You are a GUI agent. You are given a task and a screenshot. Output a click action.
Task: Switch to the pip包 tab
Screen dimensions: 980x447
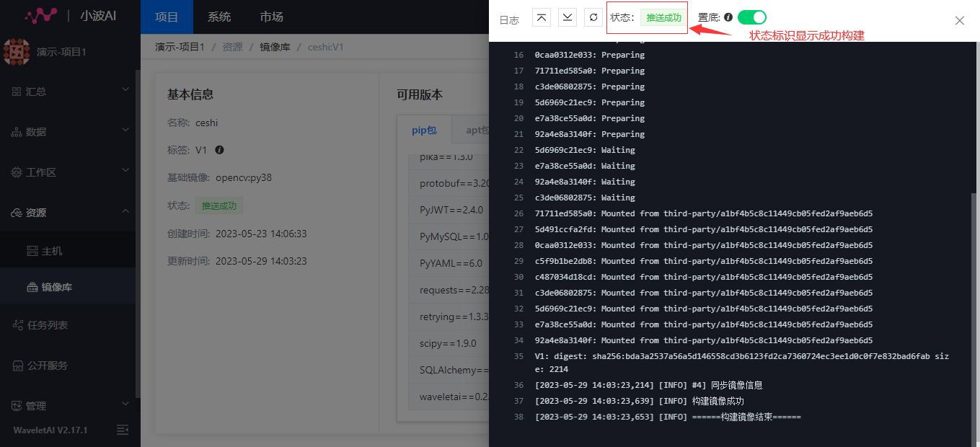424,130
